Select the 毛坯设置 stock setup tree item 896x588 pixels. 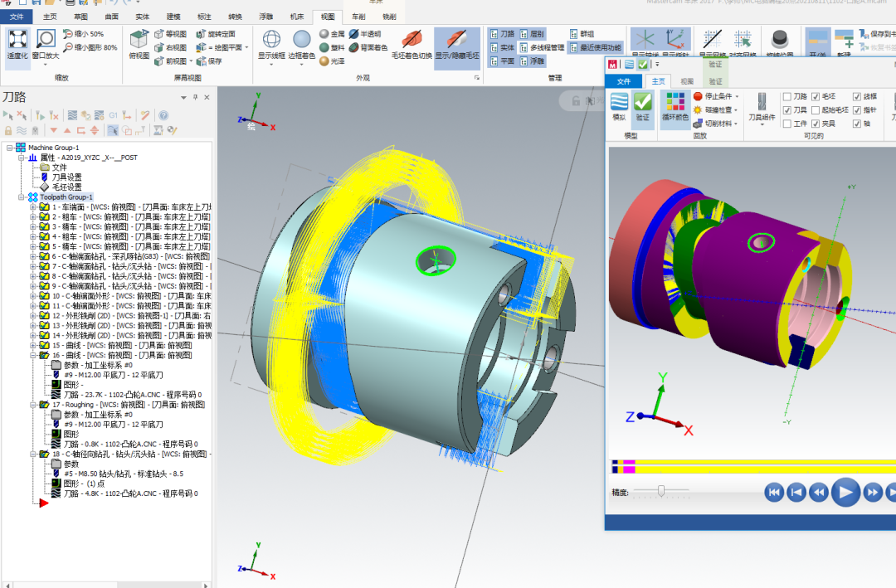click(66, 187)
